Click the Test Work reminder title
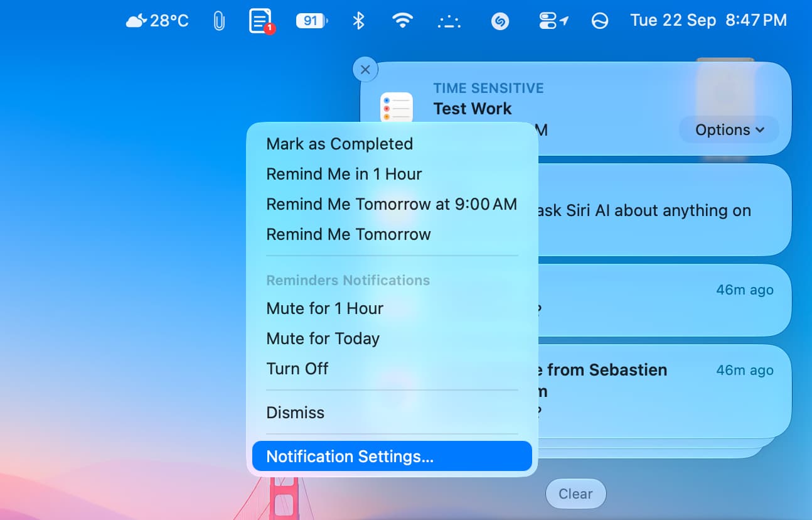Image resolution: width=812 pixels, height=520 pixels. (473, 109)
